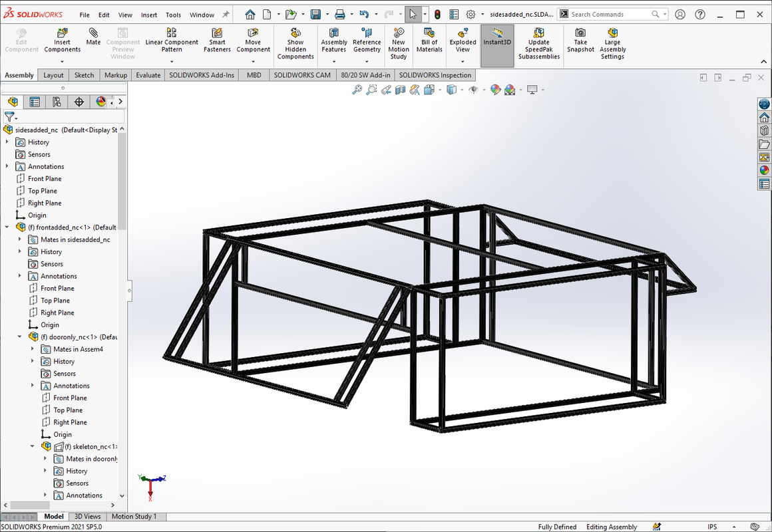Select the Mate tool
Screen dimensions: 772x532
click(x=93, y=37)
